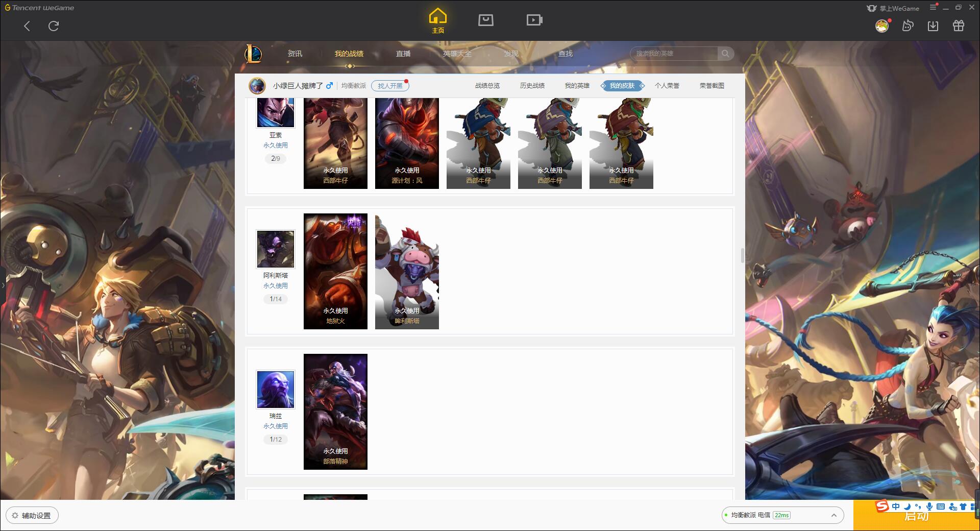980x531 pixels.
Task: Open the 辅助设置 button
Action: click(x=32, y=516)
